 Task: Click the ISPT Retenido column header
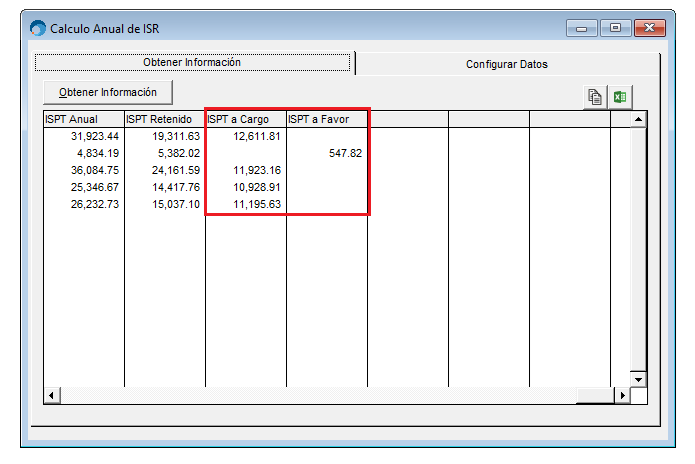point(164,119)
